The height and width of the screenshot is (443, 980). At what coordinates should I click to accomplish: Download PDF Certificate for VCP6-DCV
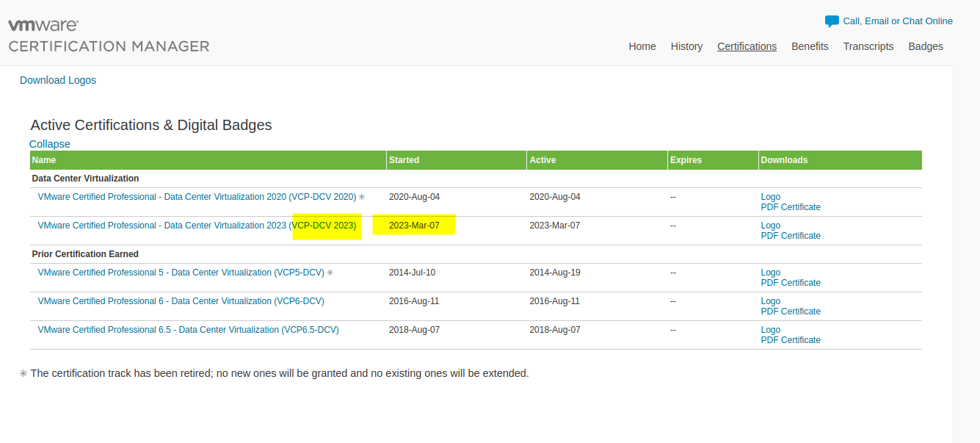[x=791, y=311]
